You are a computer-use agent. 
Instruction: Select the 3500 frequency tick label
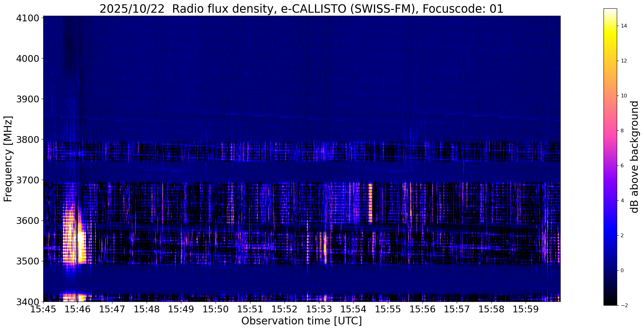(27, 261)
